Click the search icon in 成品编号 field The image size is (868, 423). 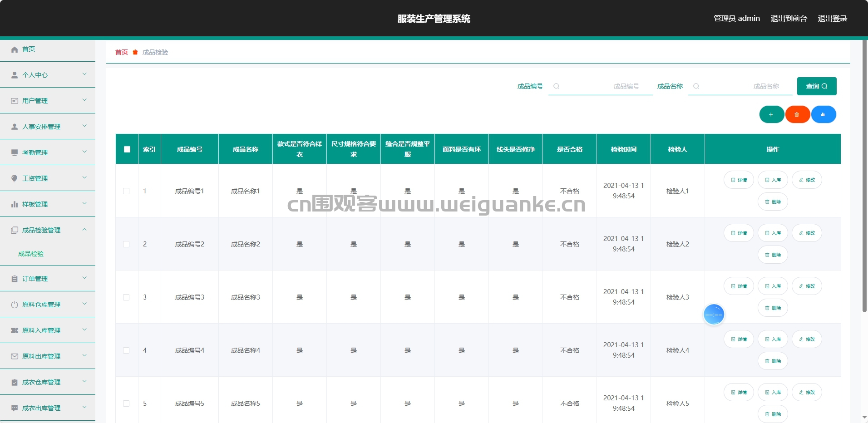coord(556,86)
